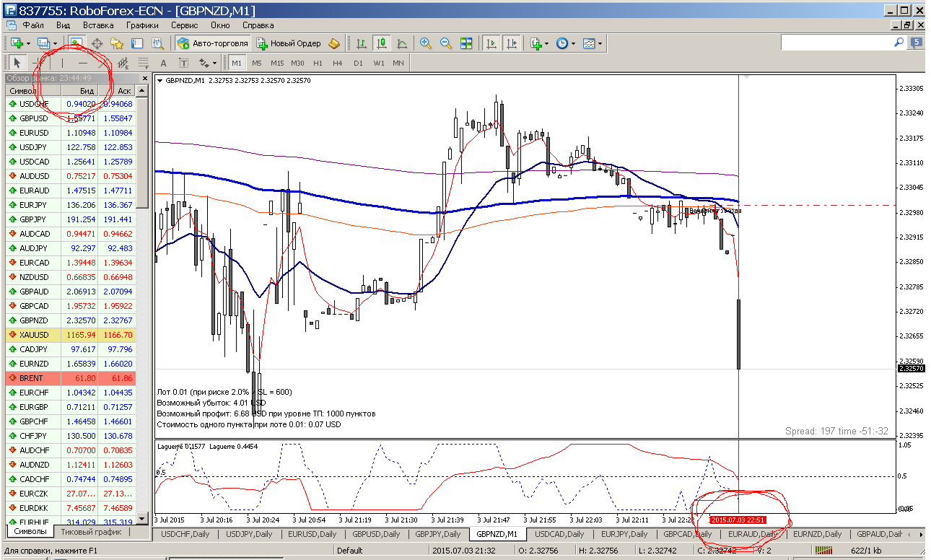Expand the Profiles dropdown arrow
This screenshot has width=931, height=560.
click(x=55, y=43)
